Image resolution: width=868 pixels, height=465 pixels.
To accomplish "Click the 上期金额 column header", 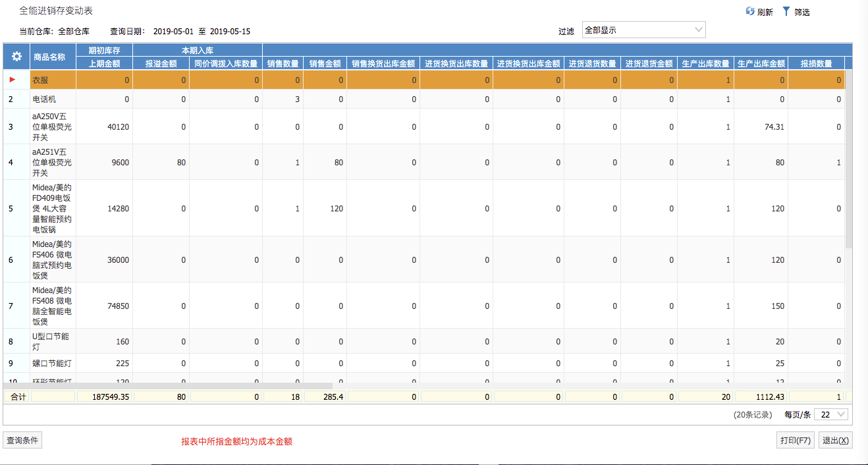I will tap(104, 63).
